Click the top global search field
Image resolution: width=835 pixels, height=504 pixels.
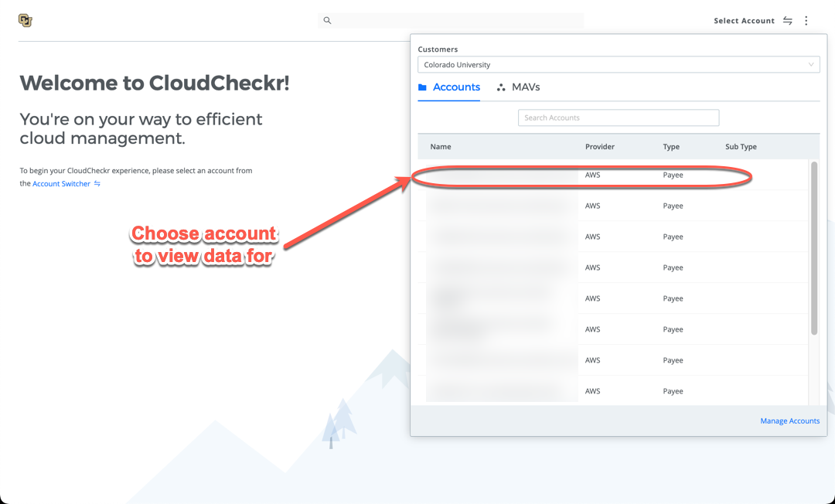[451, 21]
